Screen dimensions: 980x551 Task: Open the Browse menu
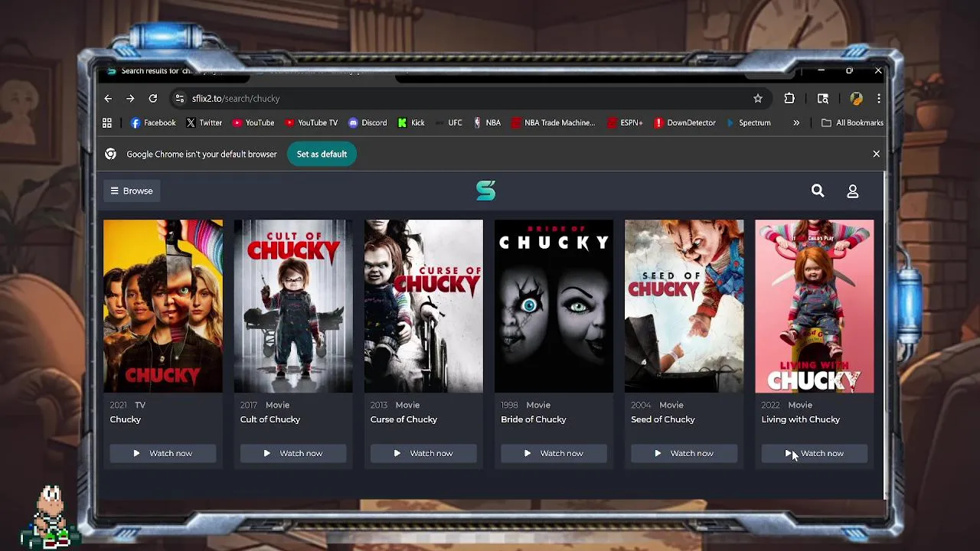(132, 191)
